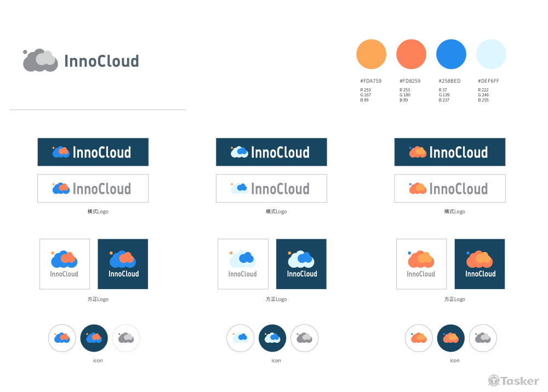
Task: Click 横式Logo label under pale-blue horizontal logos
Action: coord(276,211)
